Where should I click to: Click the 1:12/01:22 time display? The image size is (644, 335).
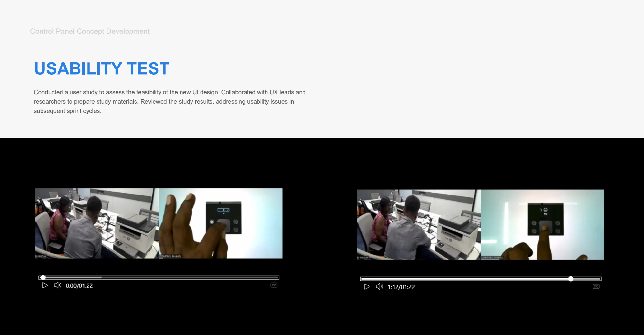(x=401, y=287)
